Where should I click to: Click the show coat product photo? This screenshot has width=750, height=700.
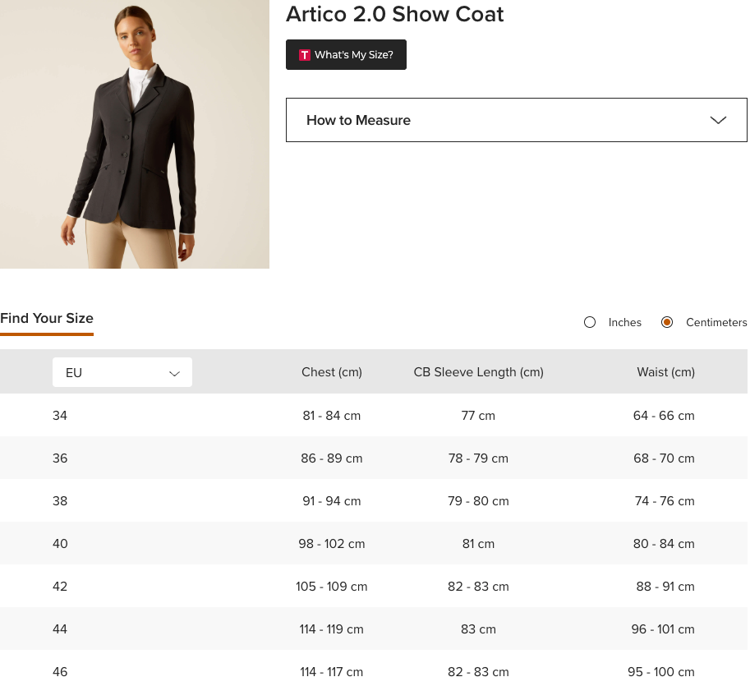coord(135,134)
